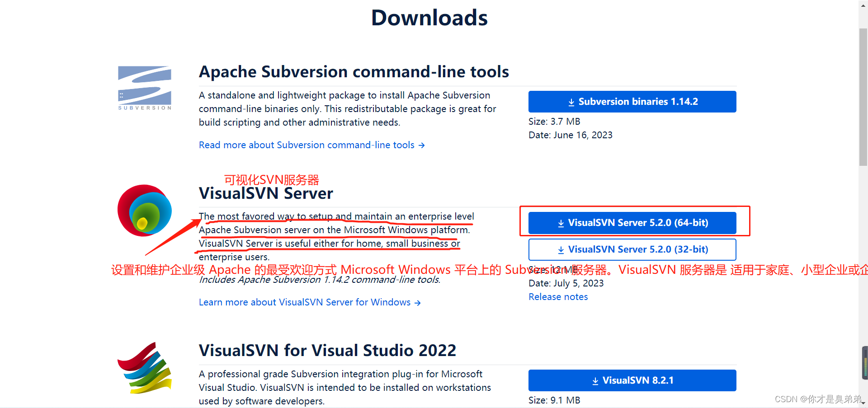Click the Includes Apache Subversion 1.14.2 note
Screen dimensions: 868x408
(320, 280)
